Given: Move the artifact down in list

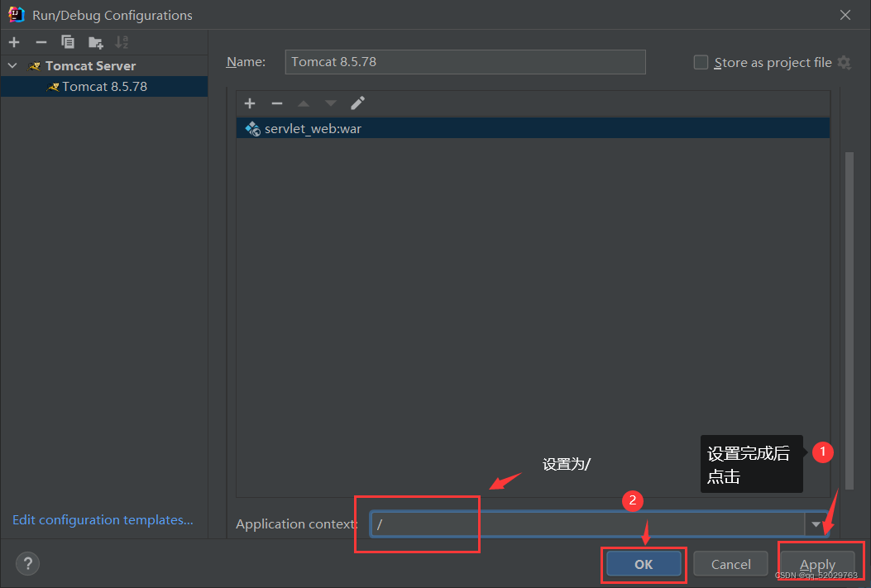Looking at the screenshot, I should pyautogui.click(x=331, y=103).
